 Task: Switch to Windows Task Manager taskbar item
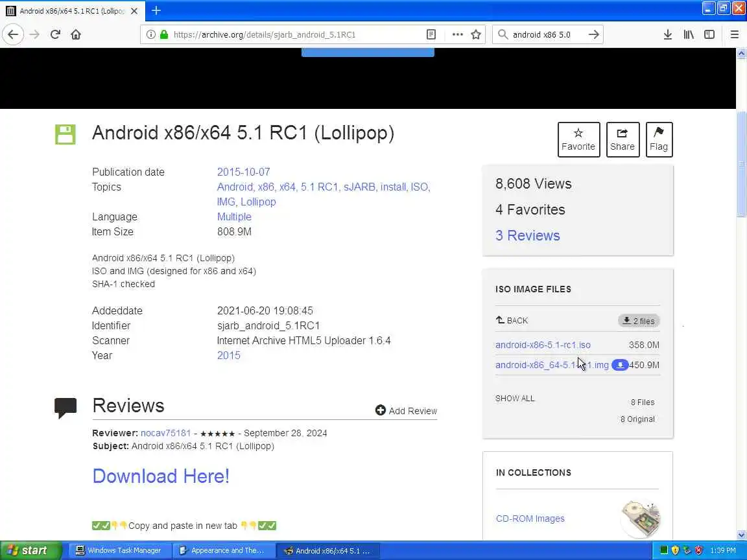pos(119,550)
